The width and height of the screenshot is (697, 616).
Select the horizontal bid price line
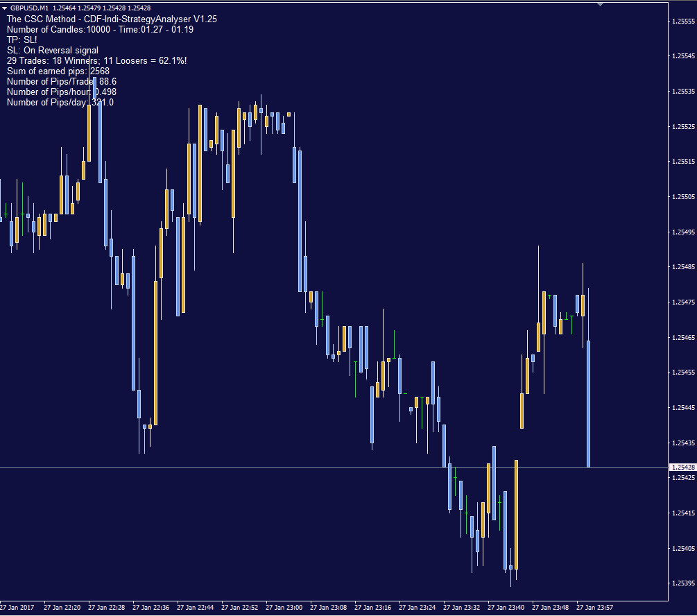334,467
